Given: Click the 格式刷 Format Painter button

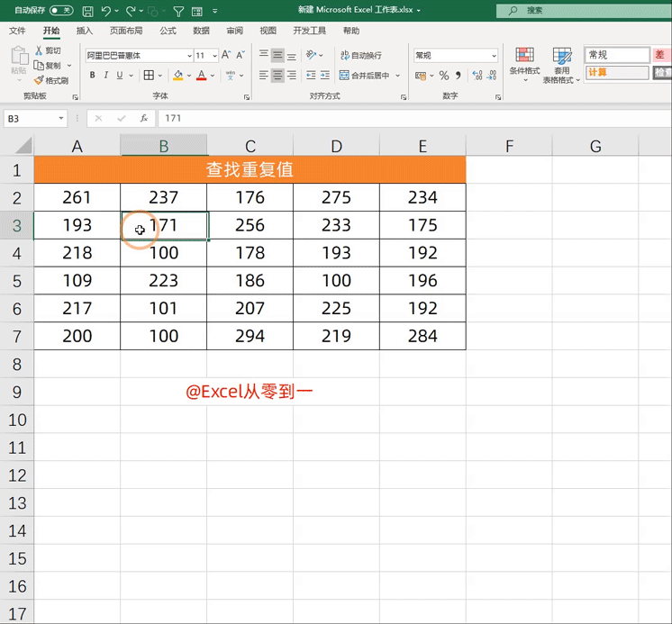Looking at the screenshot, I should pos(51,80).
